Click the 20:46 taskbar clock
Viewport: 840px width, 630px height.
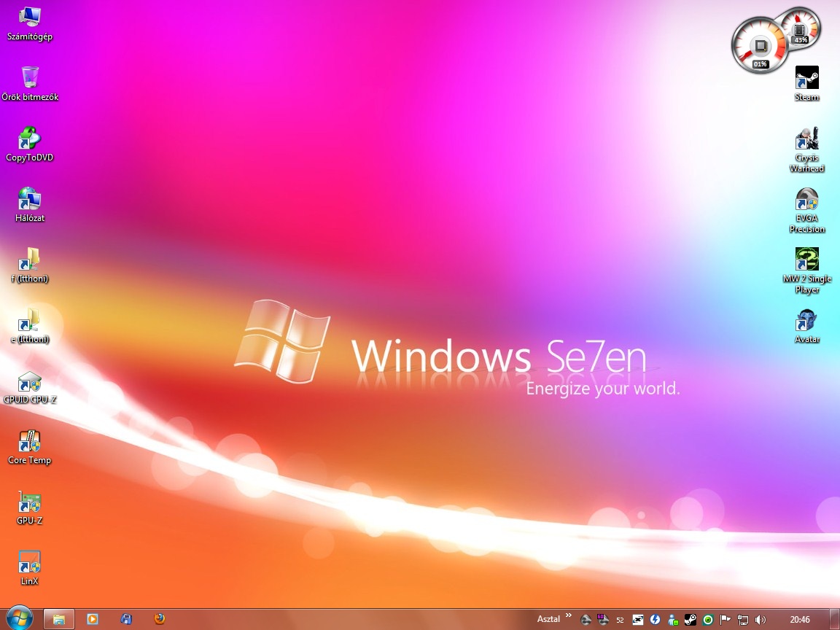pos(800,620)
